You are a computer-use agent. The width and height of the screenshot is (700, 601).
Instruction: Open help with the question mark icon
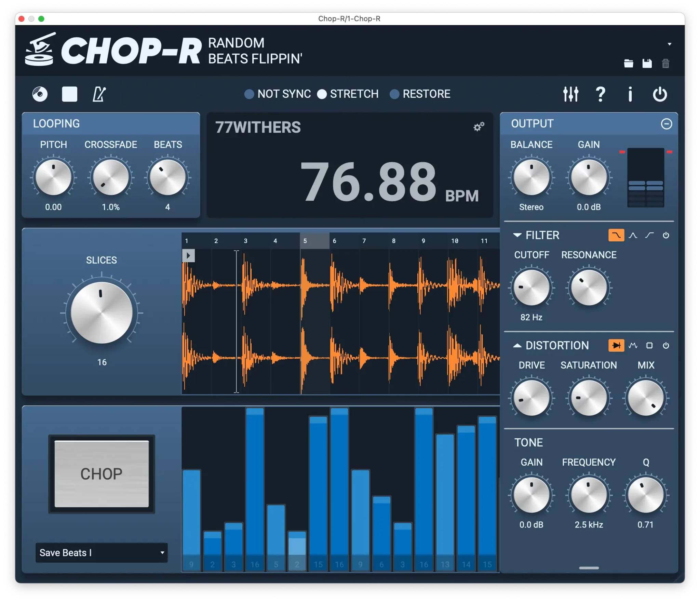600,94
